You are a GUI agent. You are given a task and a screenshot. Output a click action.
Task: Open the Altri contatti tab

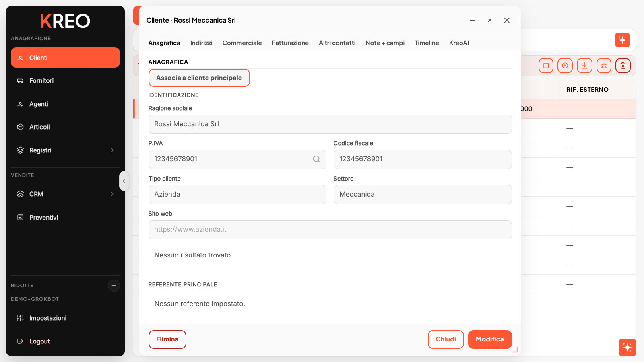337,43
